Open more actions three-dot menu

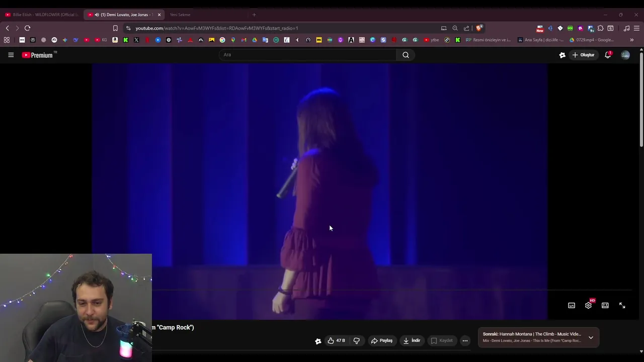tap(465, 340)
